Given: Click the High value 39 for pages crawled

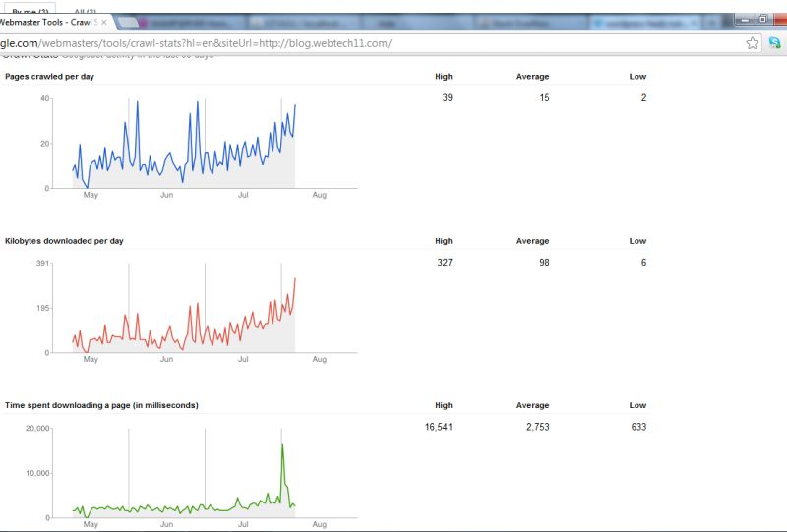Looking at the screenshot, I should point(448,98).
